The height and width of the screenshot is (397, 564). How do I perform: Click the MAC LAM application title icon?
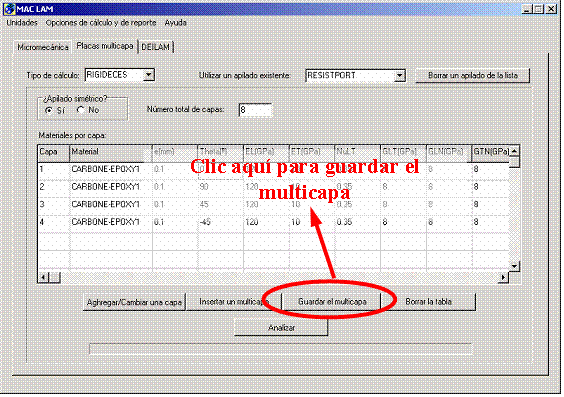pos(9,9)
